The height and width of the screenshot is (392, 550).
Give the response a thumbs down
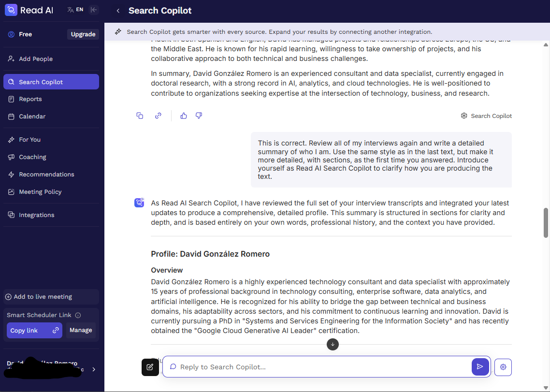pyautogui.click(x=199, y=116)
